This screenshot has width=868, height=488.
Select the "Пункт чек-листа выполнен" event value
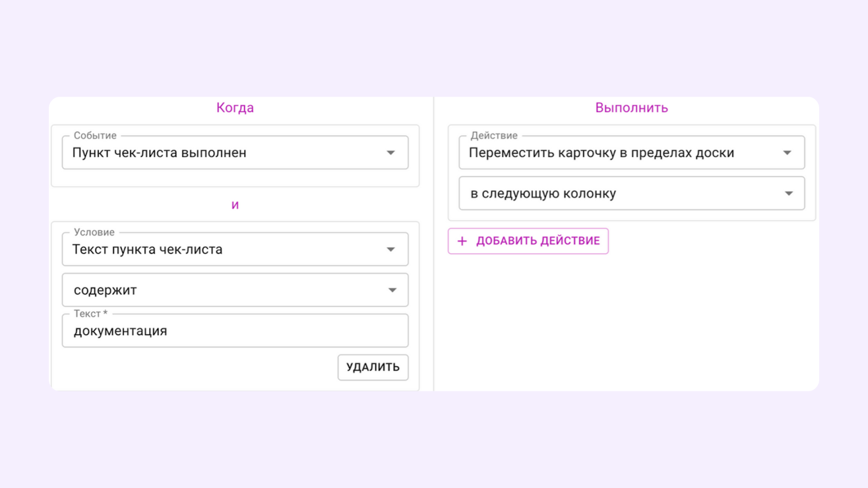coord(159,152)
